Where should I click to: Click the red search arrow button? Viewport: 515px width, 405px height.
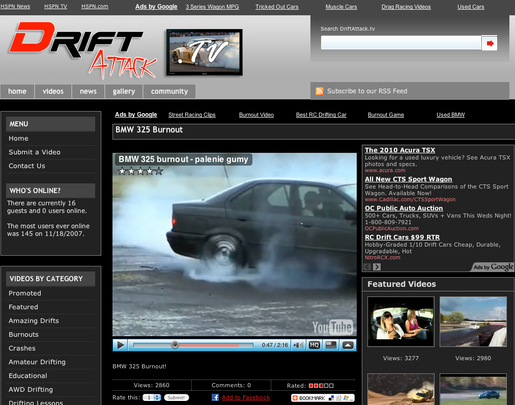click(x=490, y=43)
